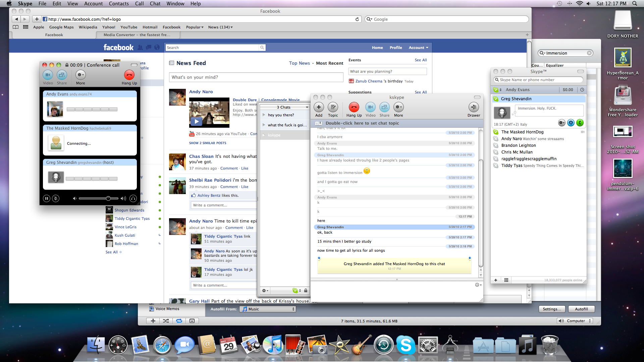Click Video icon in kskype chat toolbar
The image size is (644, 362).
370,107
